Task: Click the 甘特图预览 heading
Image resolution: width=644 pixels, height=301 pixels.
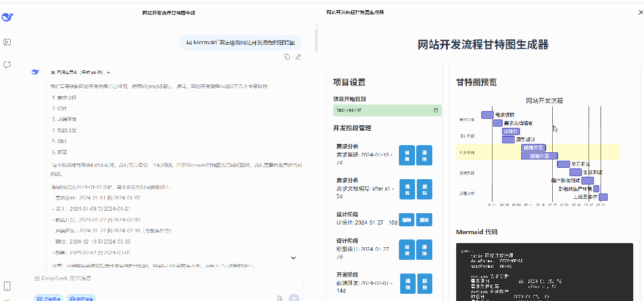Action: 476,82
